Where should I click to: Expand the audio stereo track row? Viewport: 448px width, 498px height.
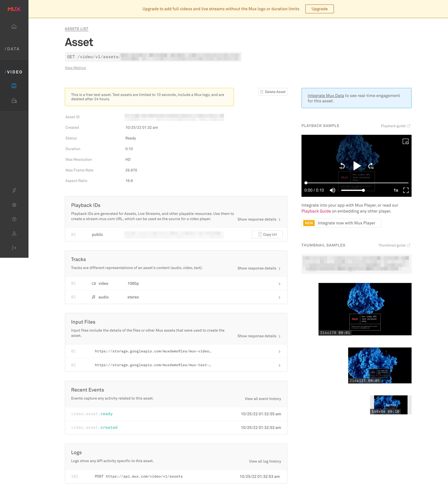click(176, 297)
